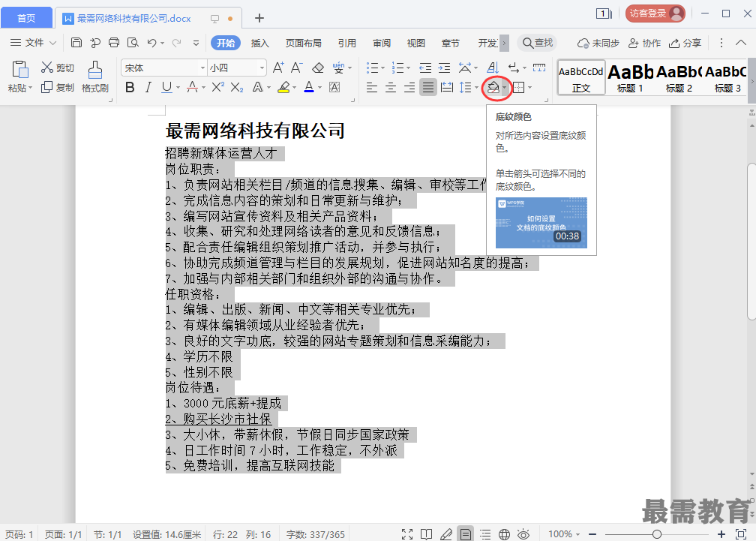The width and height of the screenshot is (756, 541).
Task: Toggle page layout view in status bar
Action: tap(465, 534)
